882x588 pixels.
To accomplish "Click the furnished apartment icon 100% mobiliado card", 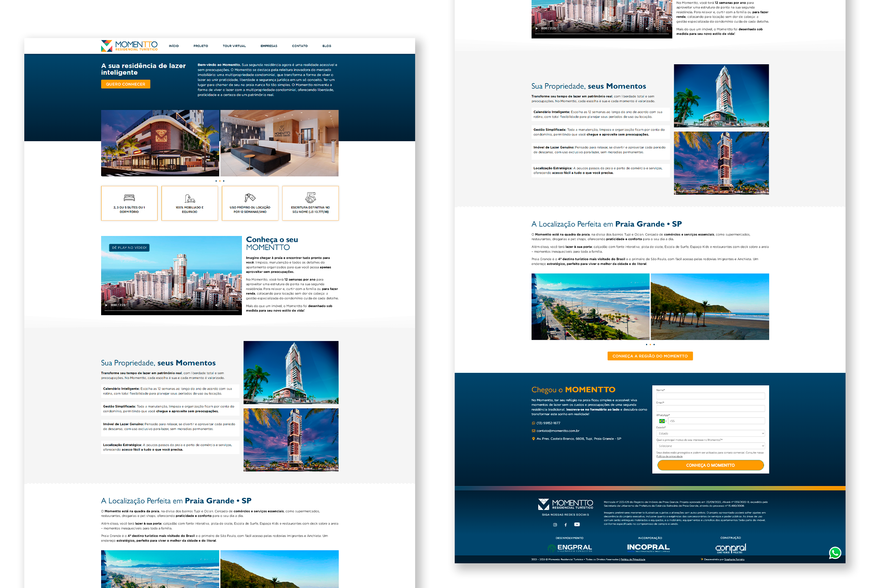I will [x=190, y=198].
